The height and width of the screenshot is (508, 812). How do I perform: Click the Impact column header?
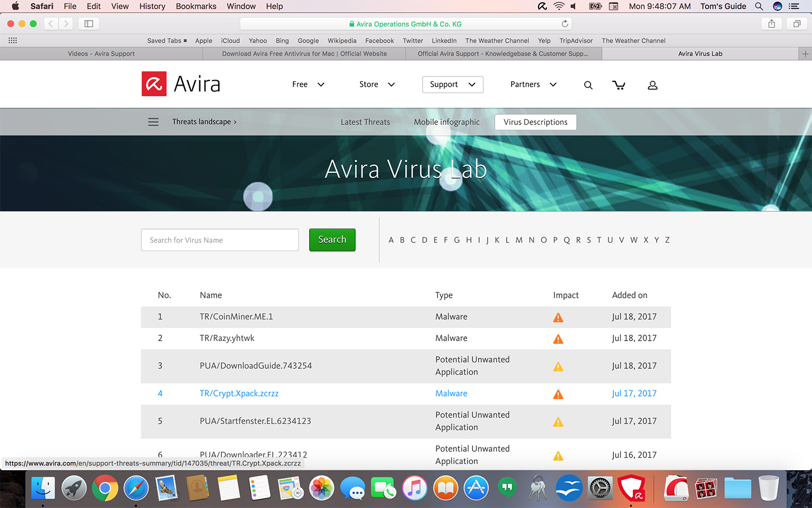tap(566, 295)
